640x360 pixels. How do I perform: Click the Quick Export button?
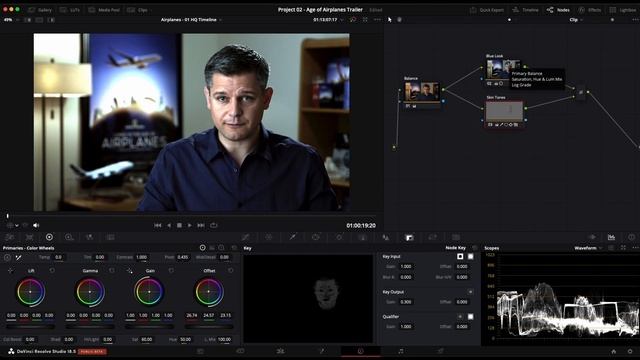487,10
